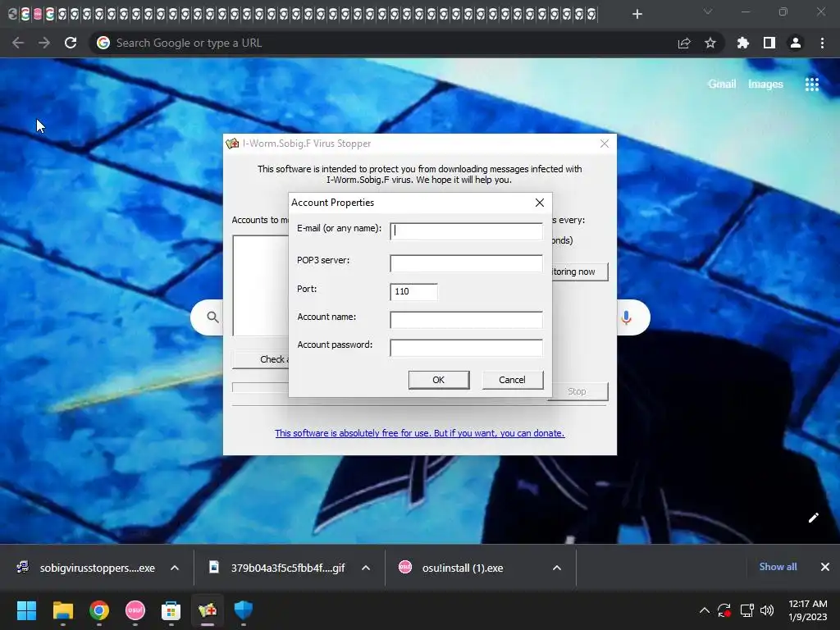Viewport: 840px width, 630px height.
Task: Show hidden system tray icons
Action: click(x=705, y=610)
